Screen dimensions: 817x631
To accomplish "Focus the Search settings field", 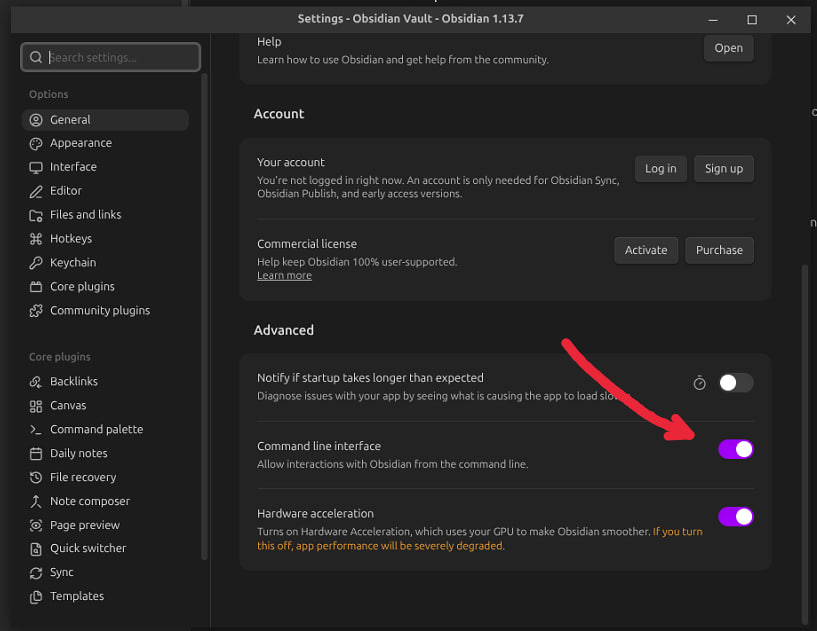I will click(x=110, y=57).
